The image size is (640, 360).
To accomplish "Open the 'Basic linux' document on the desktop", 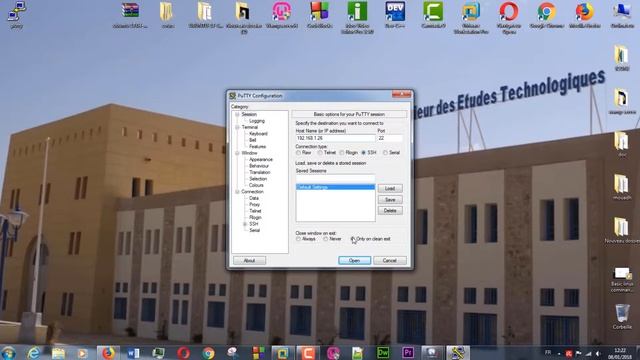I will 622,279.
